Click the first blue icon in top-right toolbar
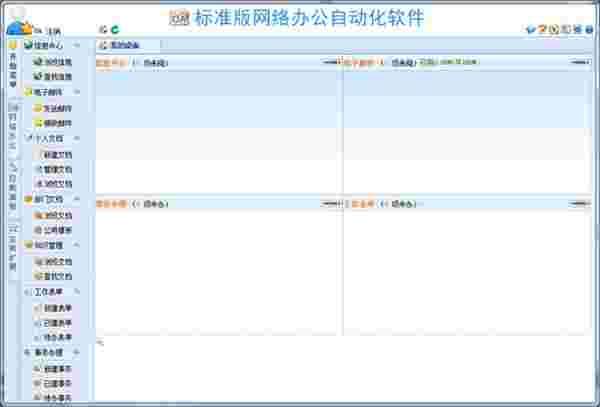The height and width of the screenshot is (407, 600). point(530,29)
